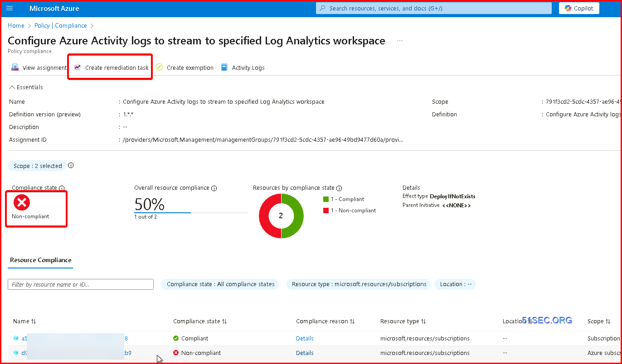Sort by Resource type column
Viewport: 622px width, 364px height.
[x=403, y=321]
